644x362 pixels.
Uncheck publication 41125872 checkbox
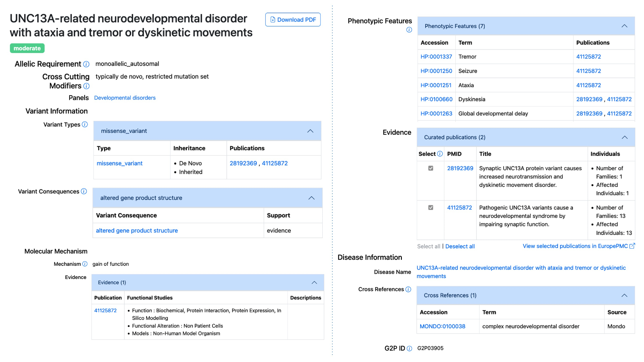[x=431, y=208]
